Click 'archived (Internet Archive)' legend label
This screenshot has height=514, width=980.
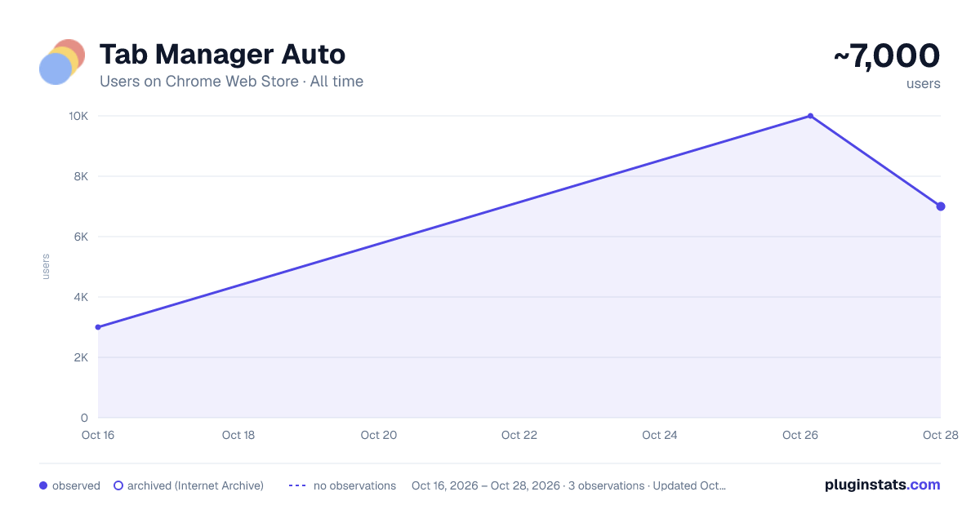click(195, 485)
